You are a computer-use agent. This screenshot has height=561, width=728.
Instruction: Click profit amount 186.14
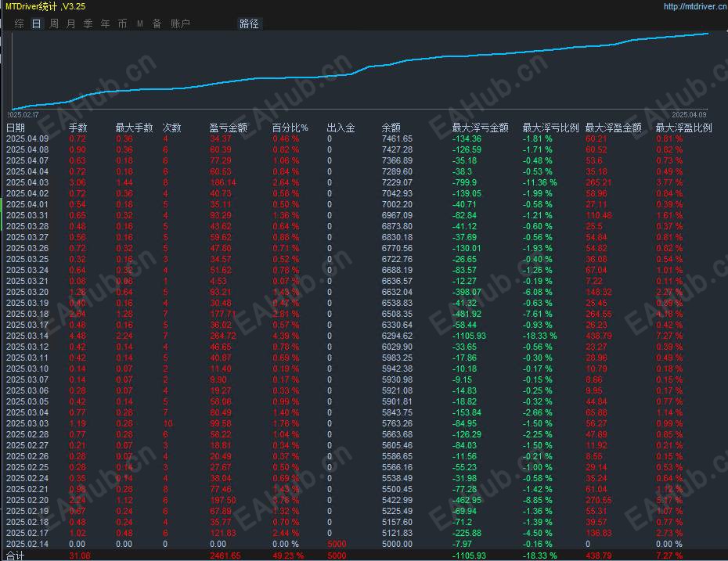tap(223, 182)
